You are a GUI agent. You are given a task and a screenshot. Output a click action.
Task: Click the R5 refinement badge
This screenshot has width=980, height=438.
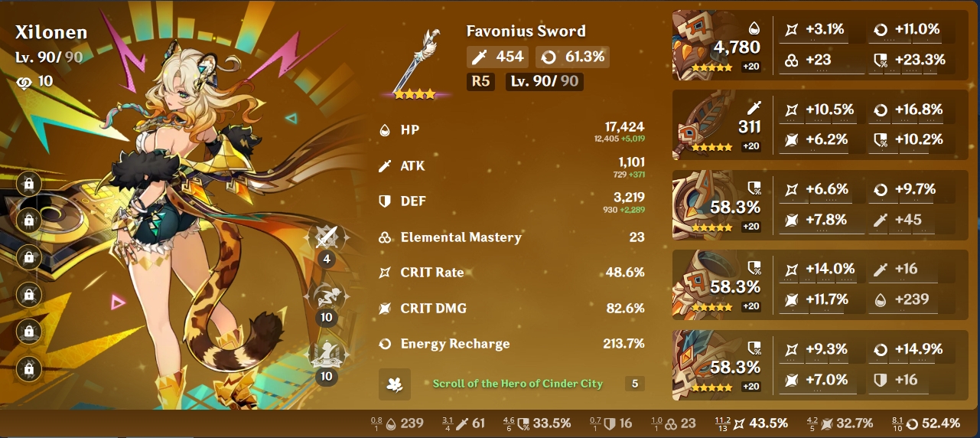pyautogui.click(x=480, y=81)
